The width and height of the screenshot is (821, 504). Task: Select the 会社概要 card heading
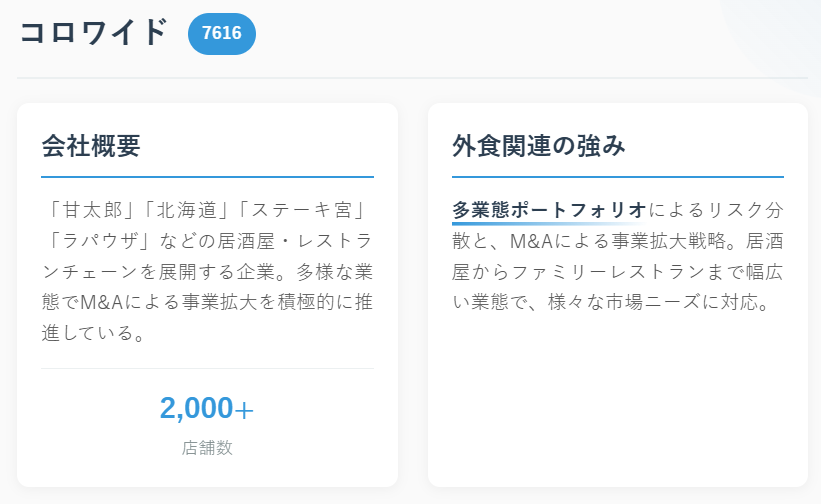[91, 146]
